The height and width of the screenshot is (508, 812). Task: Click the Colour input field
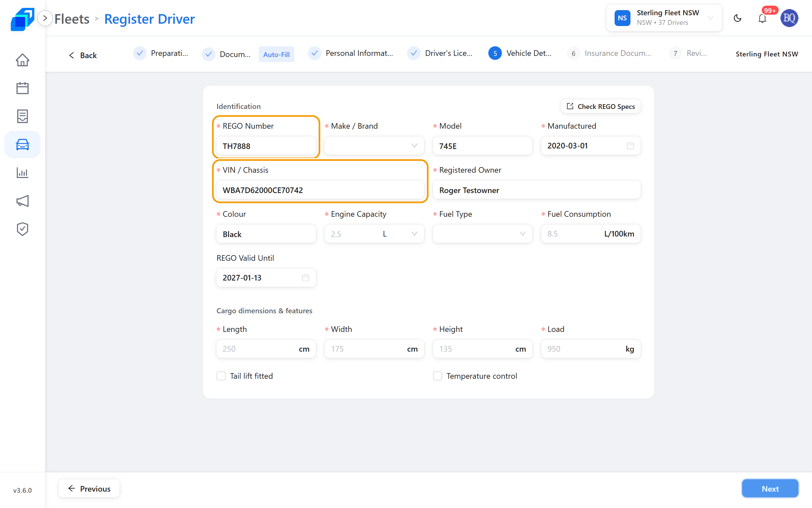(x=266, y=234)
